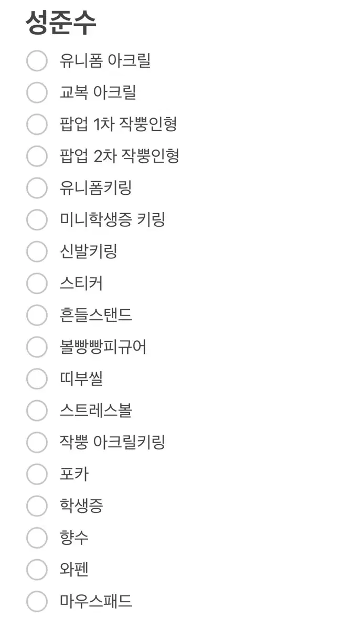Pick the 팝업 2차 작뿡인형 option
364x630 pixels.
37,156
